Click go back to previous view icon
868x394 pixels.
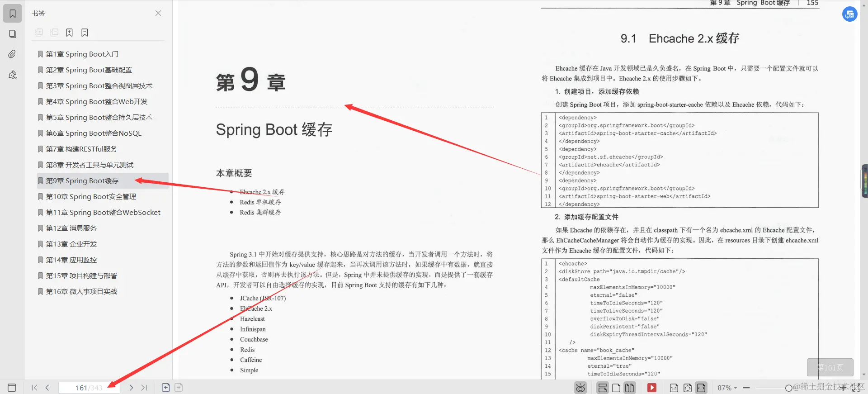click(x=166, y=387)
